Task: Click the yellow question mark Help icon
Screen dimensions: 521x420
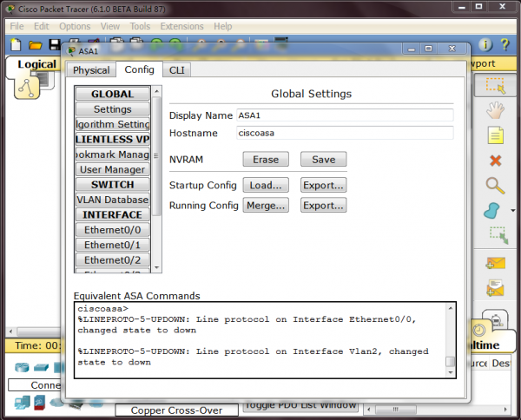Action: [505, 44]
